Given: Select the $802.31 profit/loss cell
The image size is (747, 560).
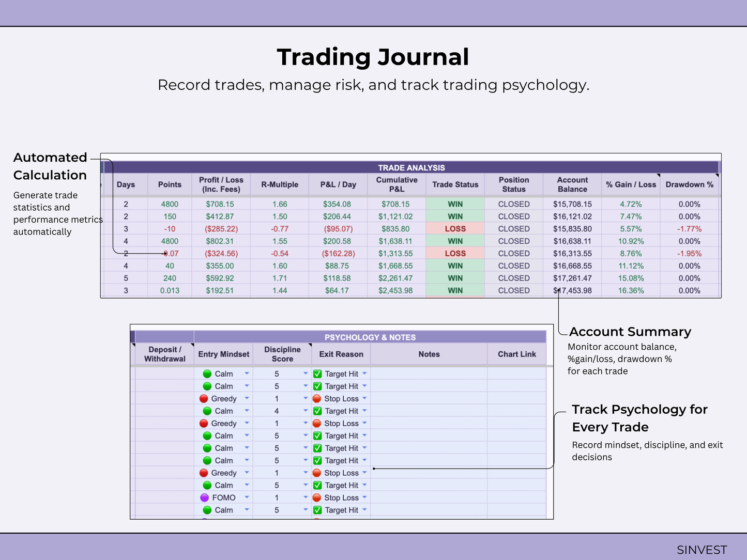Looking at the screenshot, I should [221, 241].
